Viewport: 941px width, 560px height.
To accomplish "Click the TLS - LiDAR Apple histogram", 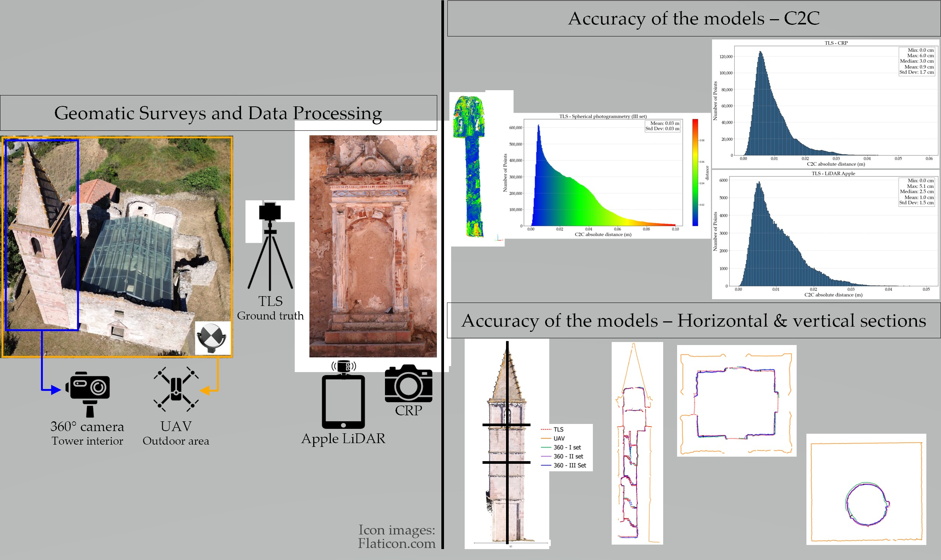I will (825, 234).
